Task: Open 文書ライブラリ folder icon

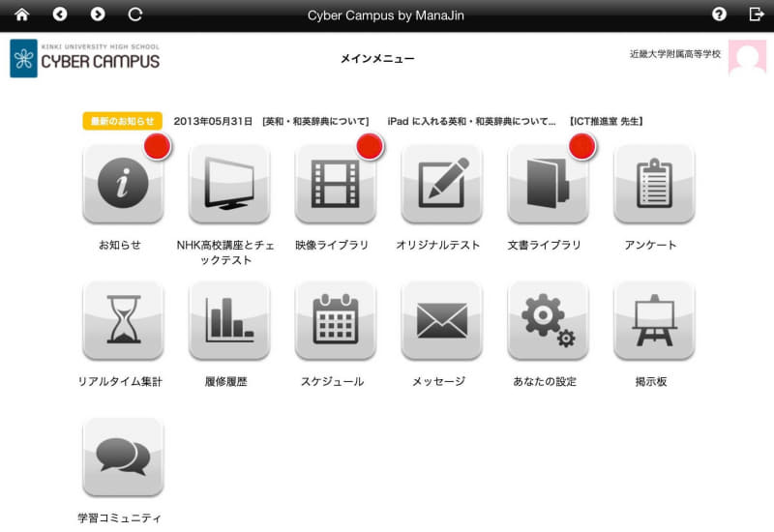Action: click(x=548, y=184)
